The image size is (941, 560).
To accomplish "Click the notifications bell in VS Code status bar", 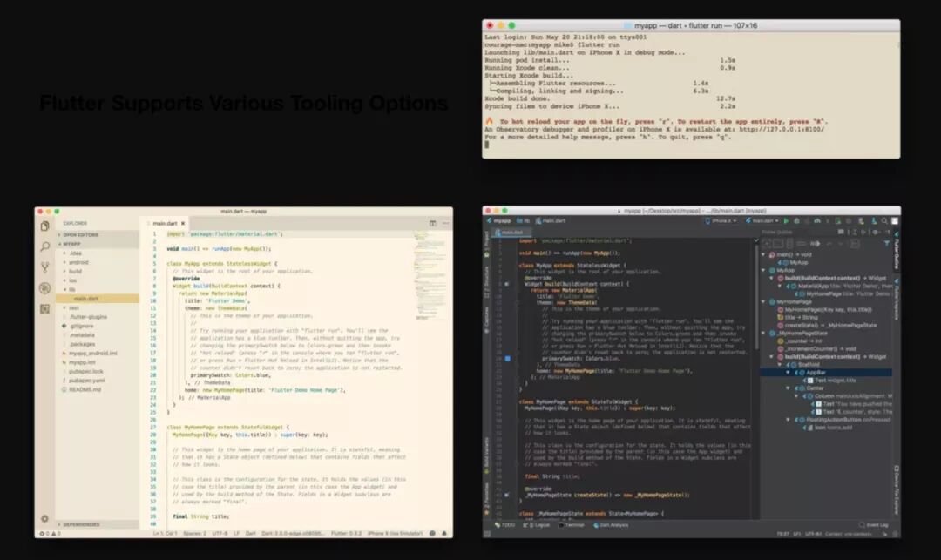I will (x=444, y=533).
